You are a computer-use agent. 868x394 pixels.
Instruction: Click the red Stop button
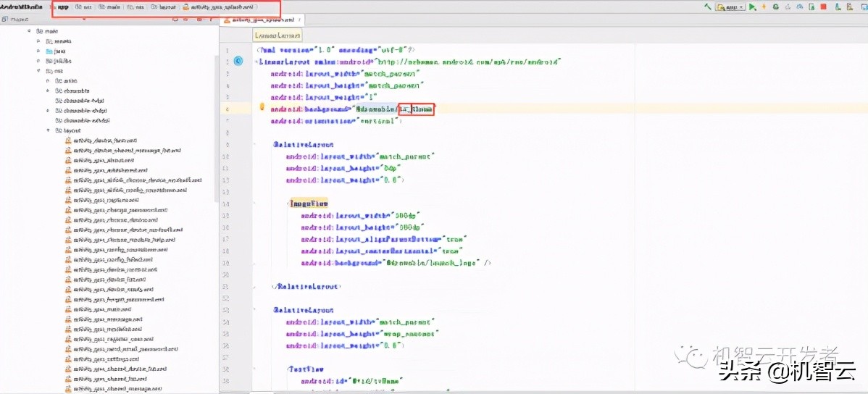(x=823, y=7)
